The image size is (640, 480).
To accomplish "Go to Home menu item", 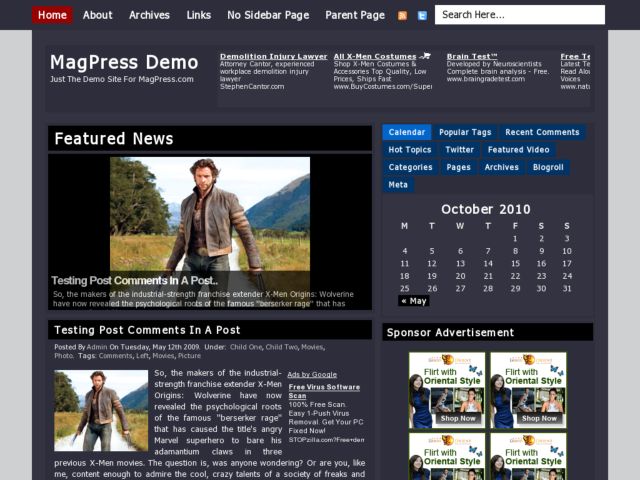I will [x=52, y=15].
